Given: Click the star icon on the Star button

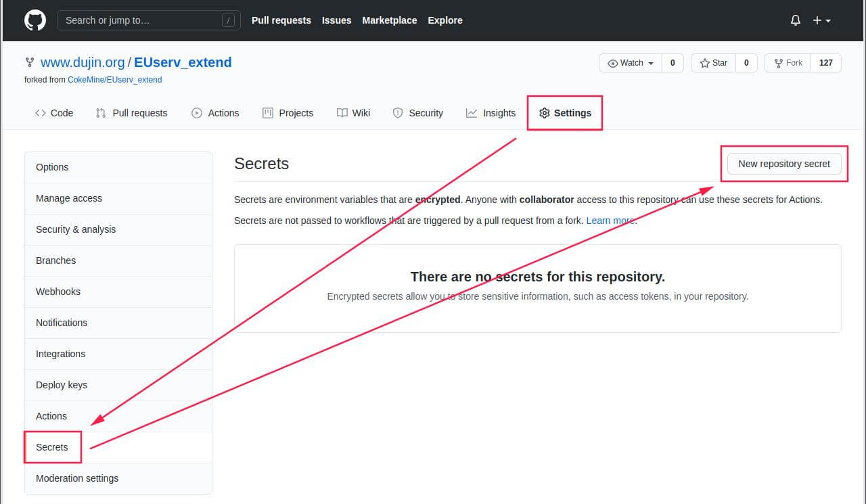Looking at the screenshot, I should (x=704, y=62).
